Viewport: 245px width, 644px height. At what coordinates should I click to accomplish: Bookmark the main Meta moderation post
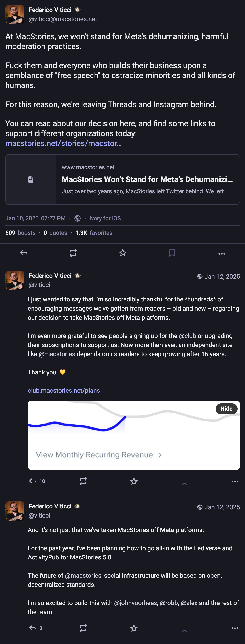click(172, 253)
